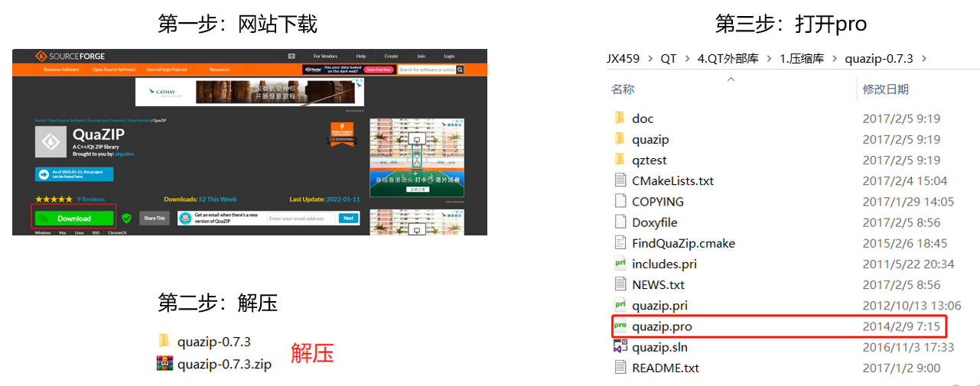Open the SourceForge Podcast menu item
Screen dimensions: 980x386
(167, 70)
